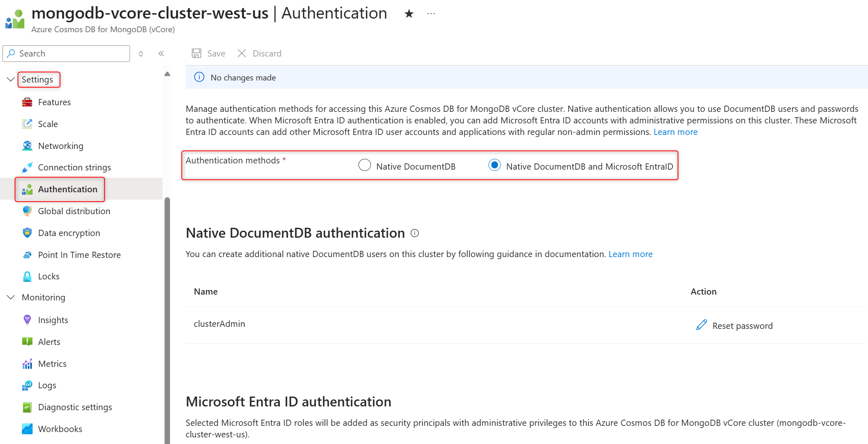Screen dimensions: 868x444
Task: Click the Save disk icon
Action: pyautogui.click(x=196, y=53)
